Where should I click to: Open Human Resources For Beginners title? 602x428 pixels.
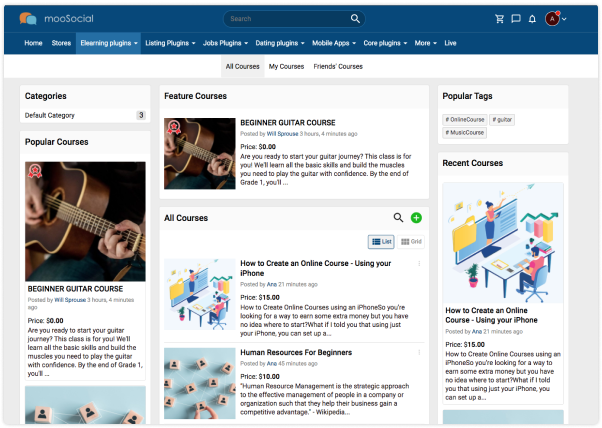(296, 352)
